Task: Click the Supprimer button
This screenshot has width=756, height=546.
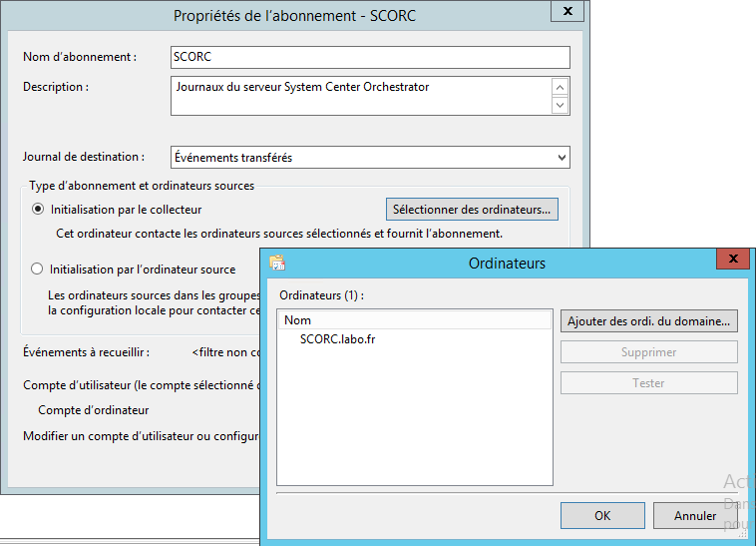Action: [x=649, y=352]
